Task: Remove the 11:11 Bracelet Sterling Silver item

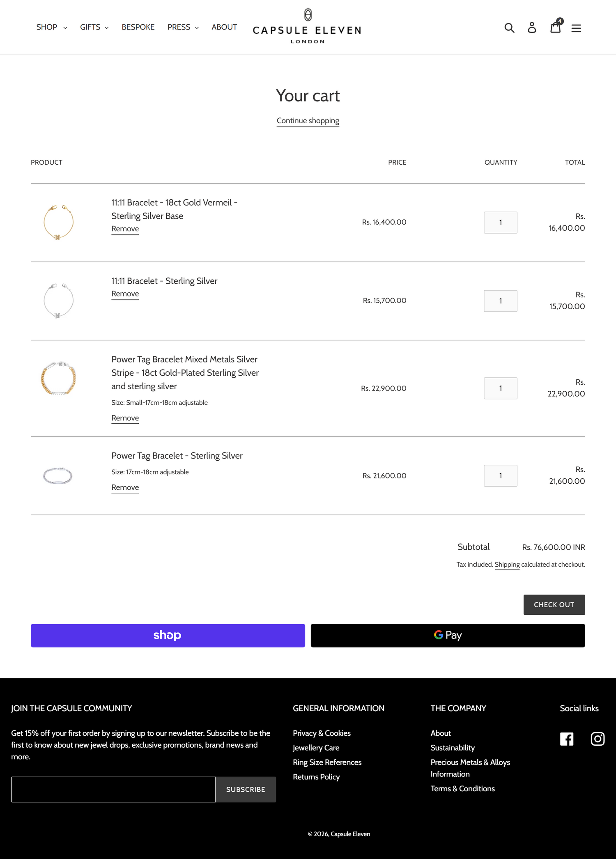Action: [125, 294]
